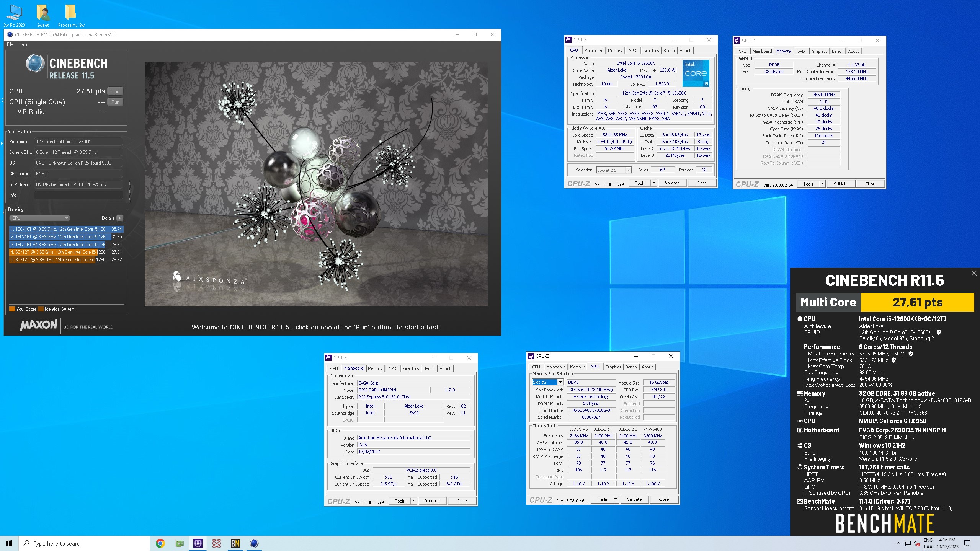
Task: Show hidden system tray icons
Action: click(898, 543)
